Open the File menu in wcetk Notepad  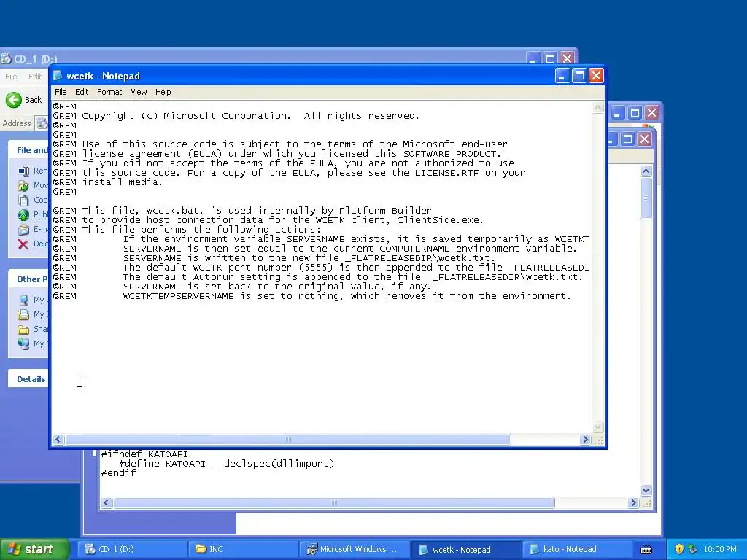coord(61,92)
